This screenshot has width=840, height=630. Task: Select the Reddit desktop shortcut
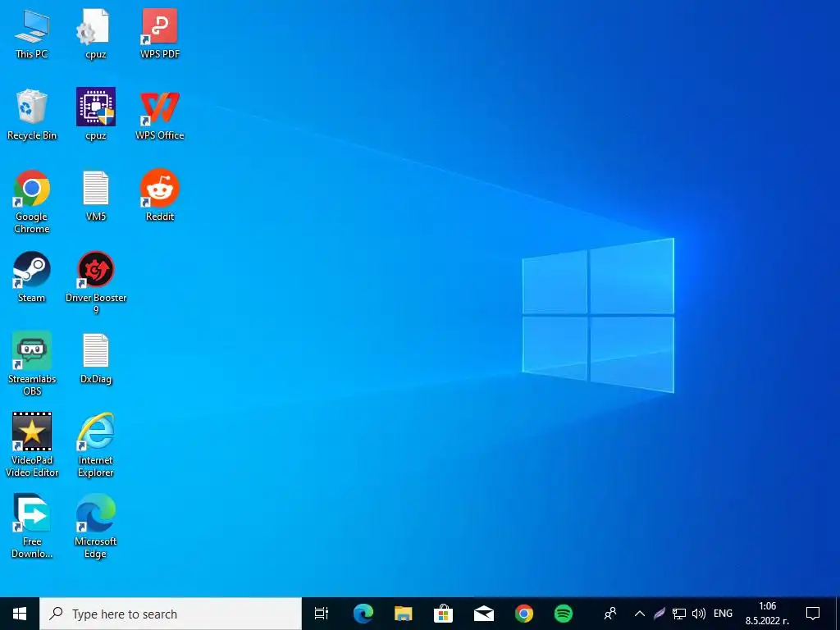(160, 196)
